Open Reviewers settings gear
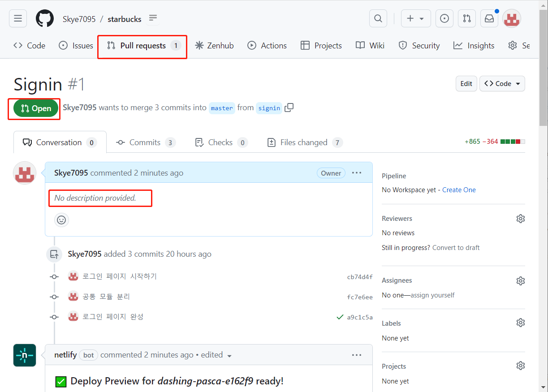The height and width of the screenshot is (392, 548). 520,219
